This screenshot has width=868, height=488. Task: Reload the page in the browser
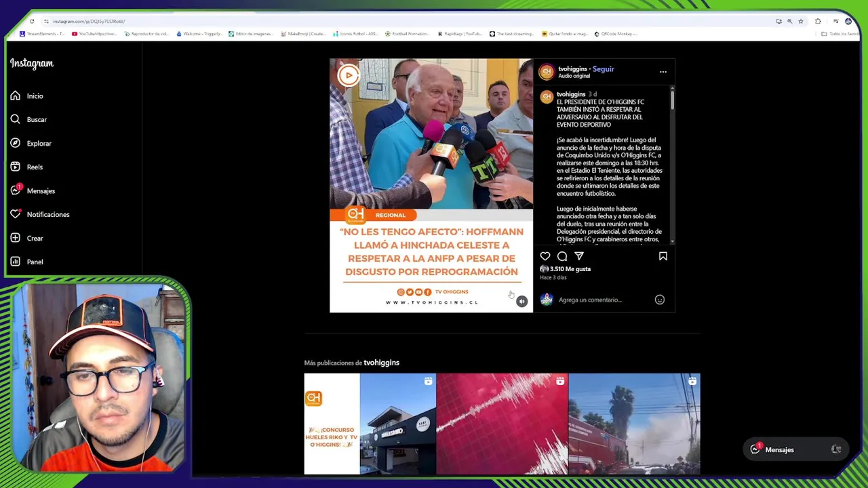tap(32, 21)
